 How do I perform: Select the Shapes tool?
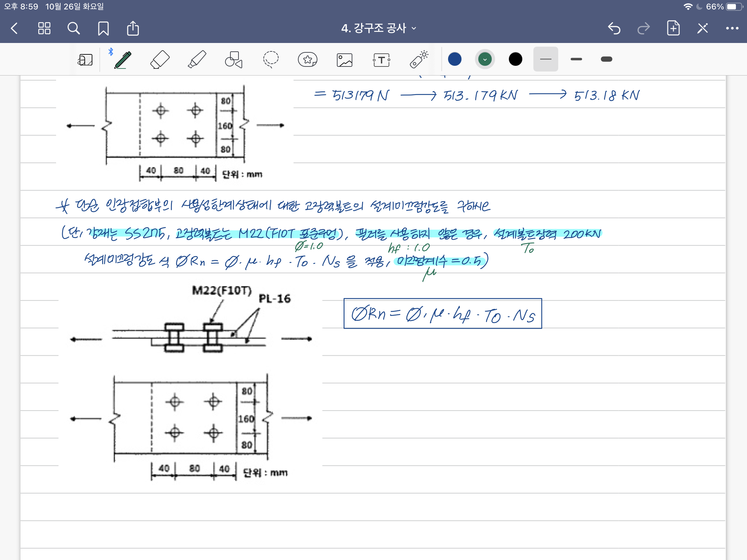(x=234, y=60)
